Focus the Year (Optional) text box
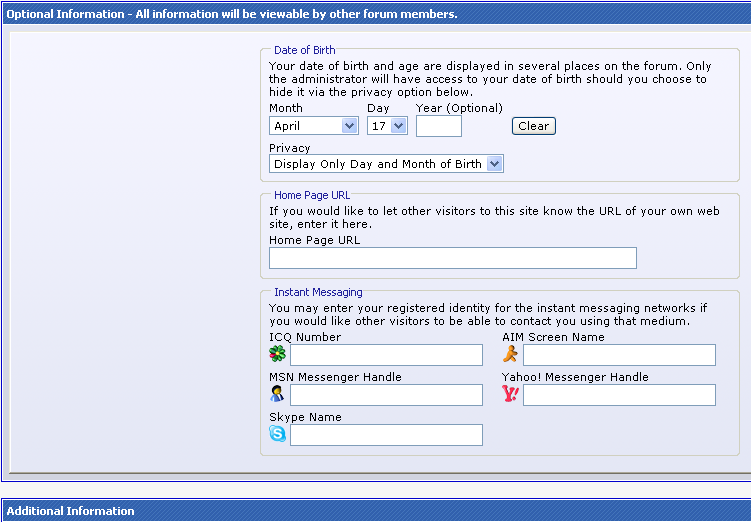 point(439,126)
